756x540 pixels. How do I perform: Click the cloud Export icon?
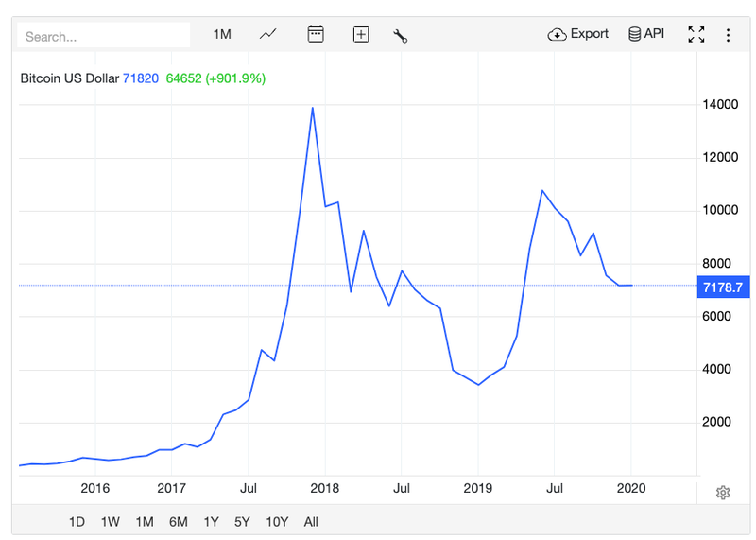click(x=558, y=34)
